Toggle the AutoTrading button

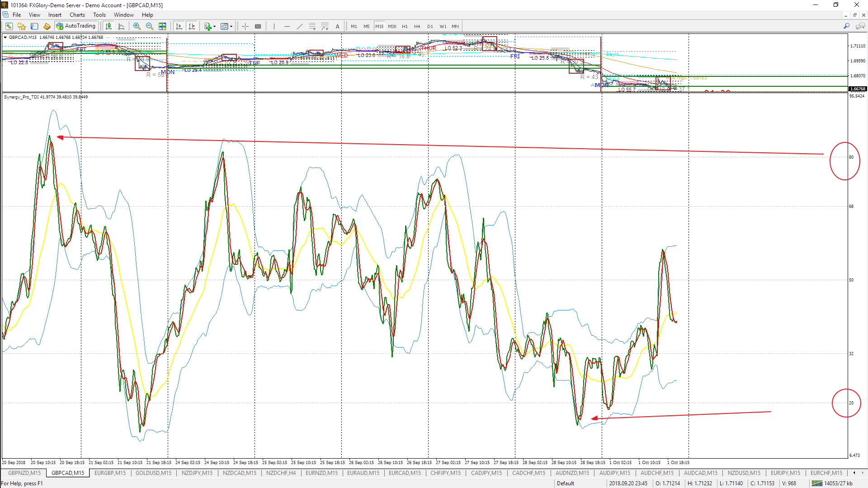[x=76, y=26]
